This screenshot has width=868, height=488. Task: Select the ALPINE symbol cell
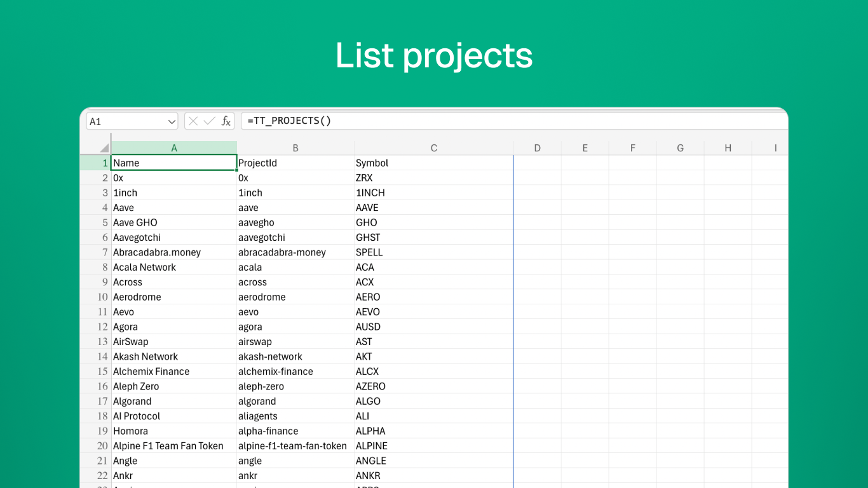[x=434, y=445]
